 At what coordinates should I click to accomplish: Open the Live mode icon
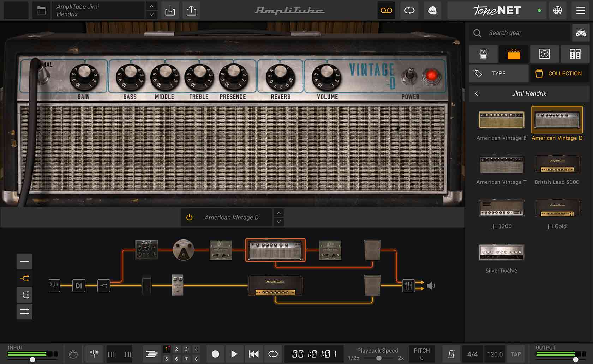coord(432,11)
